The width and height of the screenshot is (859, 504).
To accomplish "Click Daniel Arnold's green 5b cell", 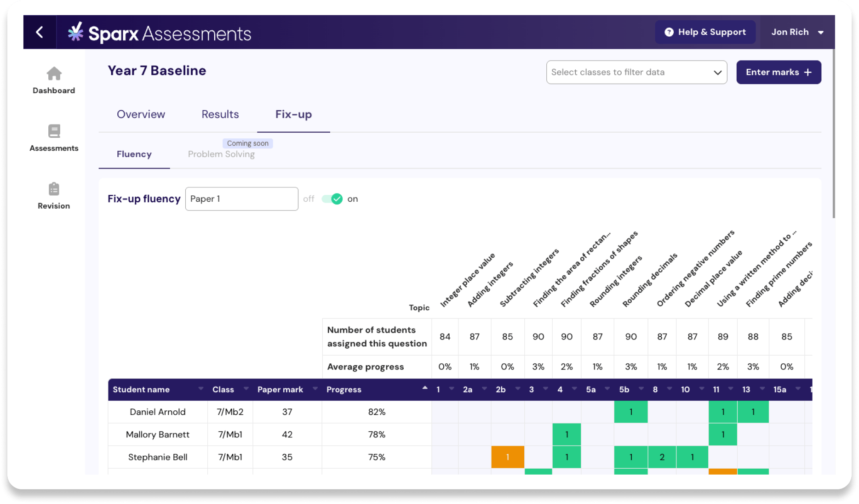I will coord(630,412).
